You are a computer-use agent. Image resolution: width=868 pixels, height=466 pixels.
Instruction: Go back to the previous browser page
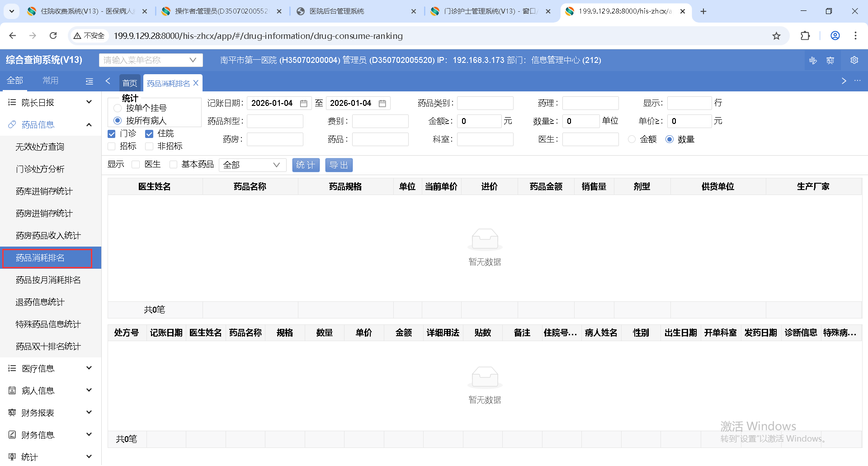(x=13, y=36)
